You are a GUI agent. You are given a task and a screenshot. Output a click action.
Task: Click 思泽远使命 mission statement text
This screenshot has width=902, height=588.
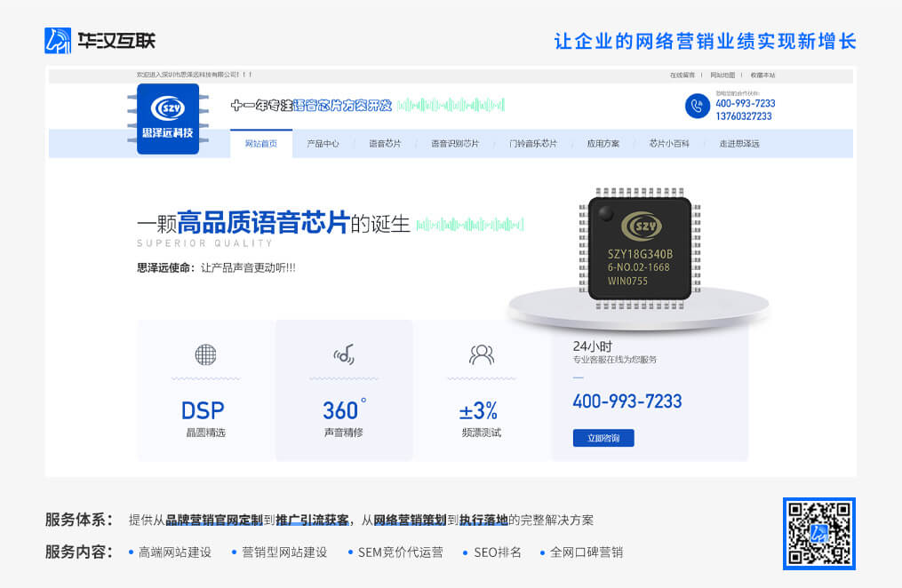pyautogui.click(x=216, y=268)
